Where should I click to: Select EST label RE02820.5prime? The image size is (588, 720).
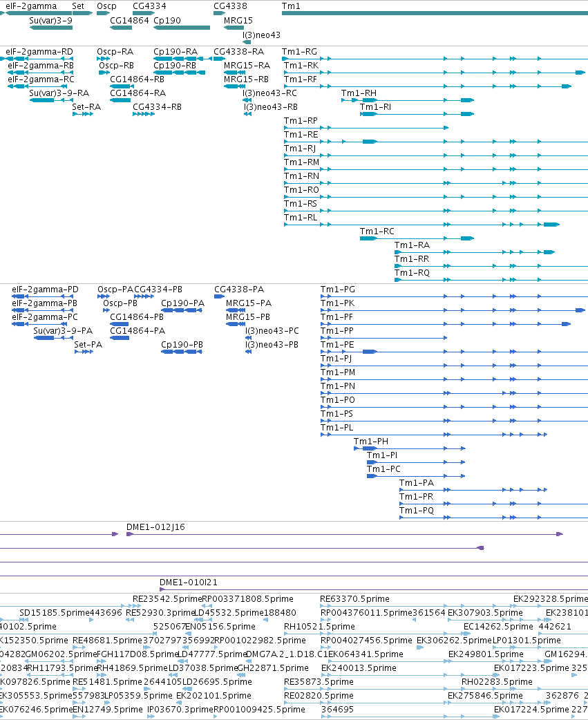click(x=319, y=695)
